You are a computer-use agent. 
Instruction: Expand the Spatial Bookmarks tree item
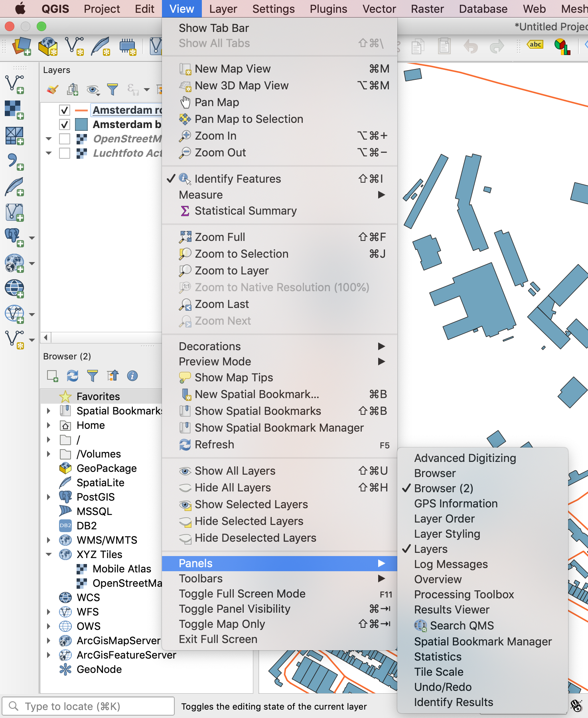[49, 411]
